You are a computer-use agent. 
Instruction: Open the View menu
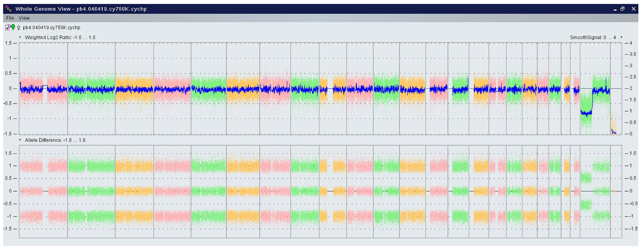[x=24, y=18]
